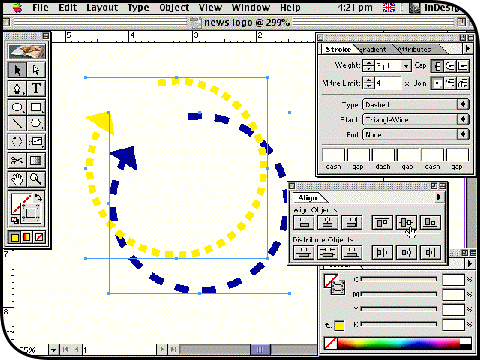Open the Start arrowhead dropdown
Screen dimensions: 480x360
pos(416,119)
